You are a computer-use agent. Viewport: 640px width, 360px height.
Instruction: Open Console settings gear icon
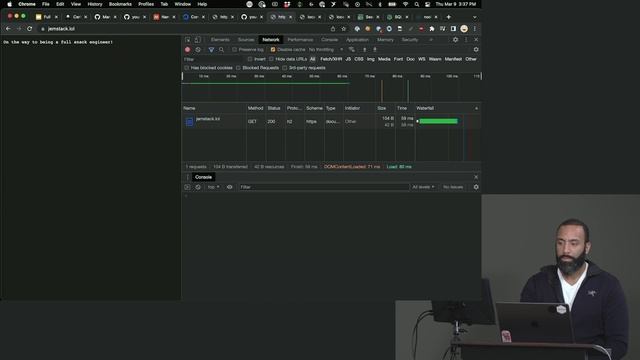pyautogui.click(x=476, y=187)
